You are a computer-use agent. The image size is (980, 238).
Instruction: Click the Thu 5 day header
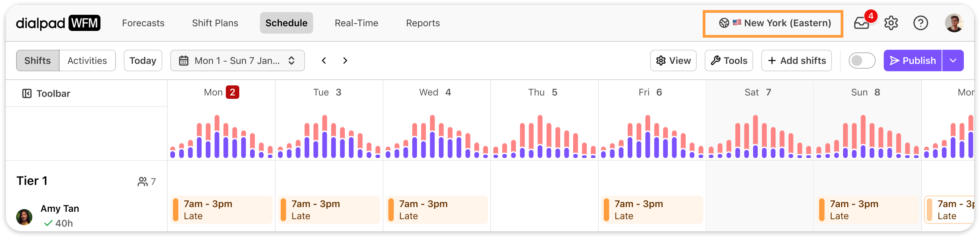pos(542,92)
